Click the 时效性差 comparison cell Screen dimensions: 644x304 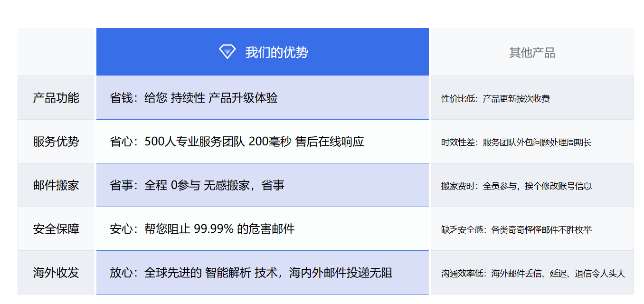point(513,141)
